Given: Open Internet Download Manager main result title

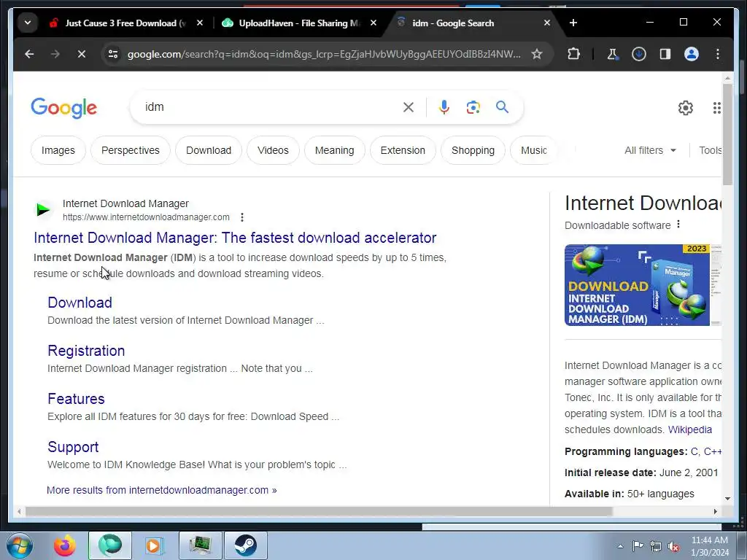Looking at the screenshot, I should pyautogui.click(x=235, y=238).
